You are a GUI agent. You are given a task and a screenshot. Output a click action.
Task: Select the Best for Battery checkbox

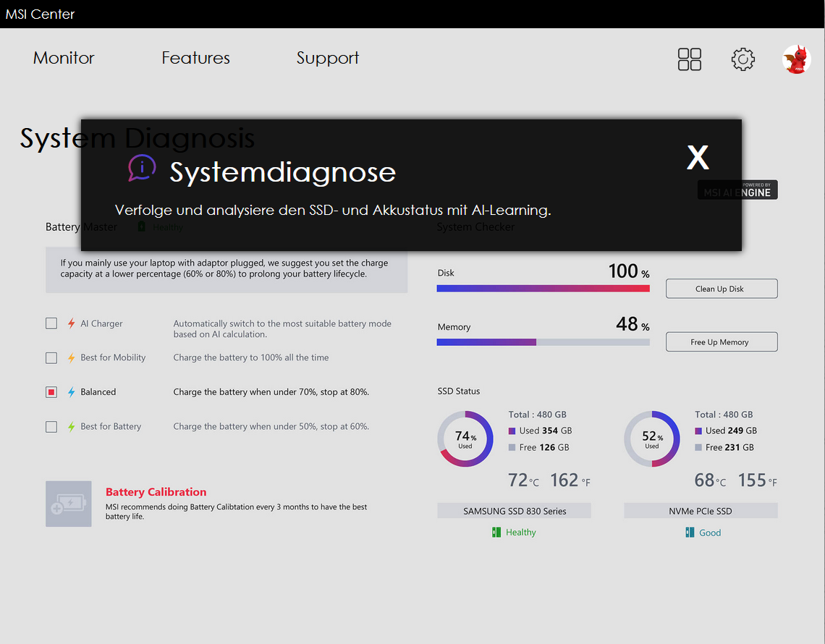pos(51,427)
